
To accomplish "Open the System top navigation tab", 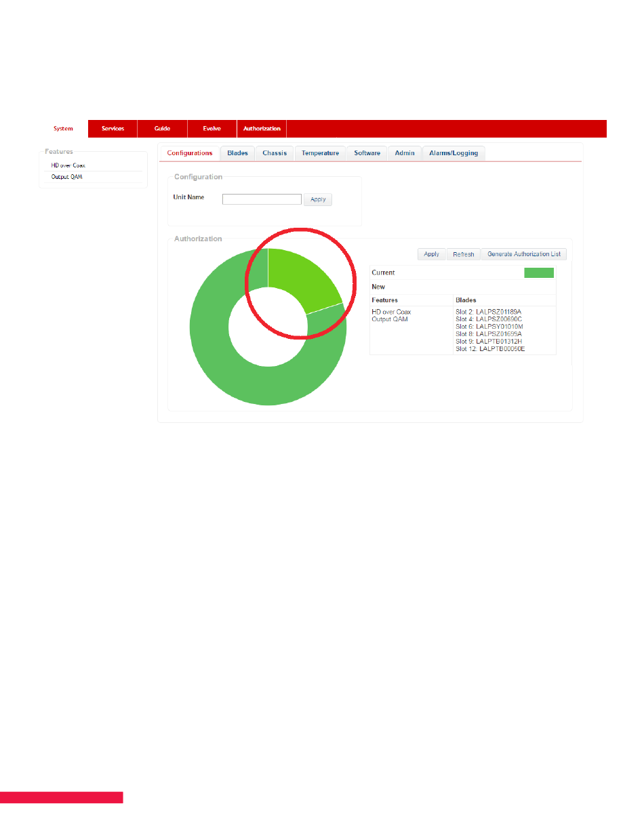I will [x=63, y=129].
